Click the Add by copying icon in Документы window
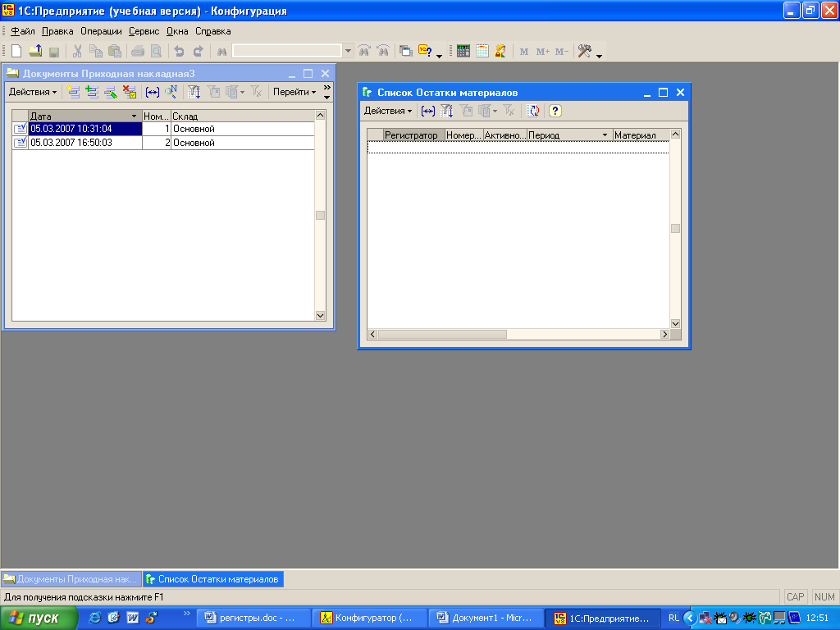Viewport: 840px width, 630px height. click(x=92, y=92)
